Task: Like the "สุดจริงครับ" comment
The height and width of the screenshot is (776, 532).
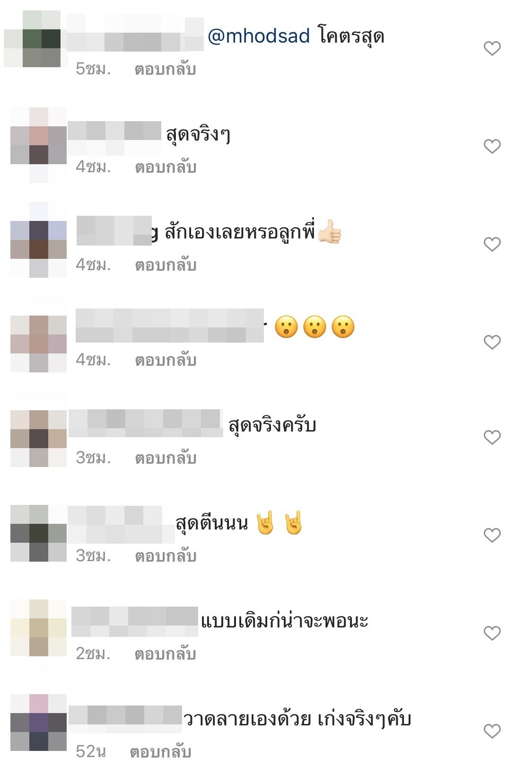Action: pyautogui.click(x=492, y=437)
